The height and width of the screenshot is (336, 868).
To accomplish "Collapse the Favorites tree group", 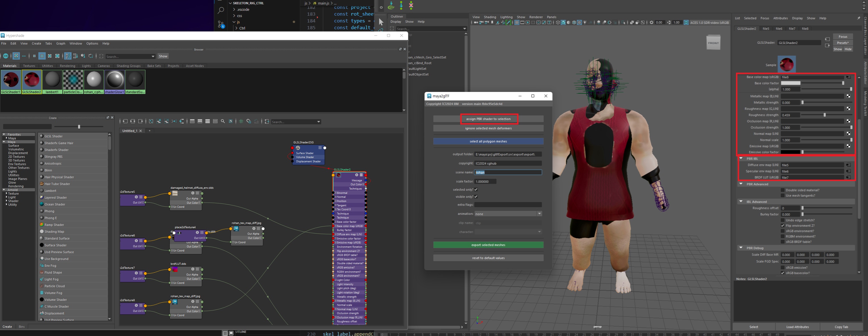I will click(x=4, y=134).
